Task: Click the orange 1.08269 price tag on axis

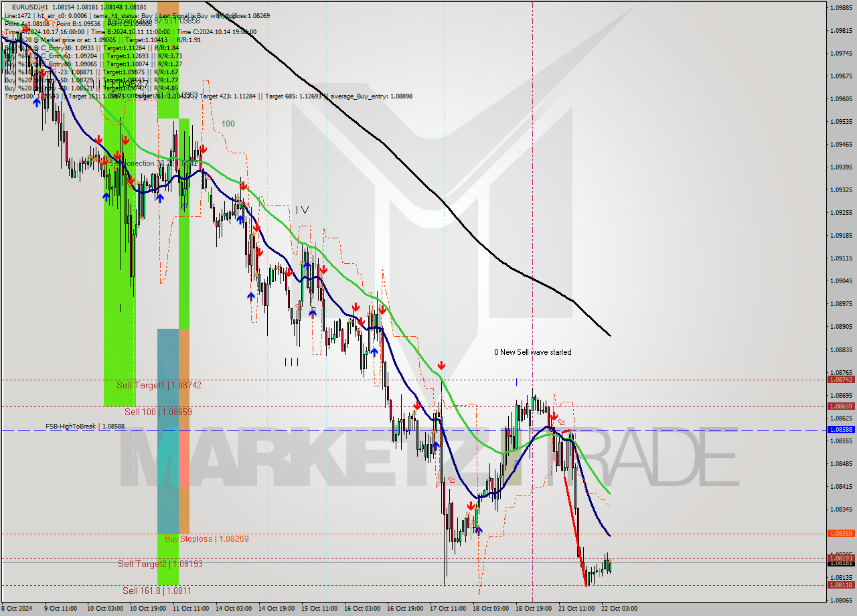Action: point(841,533)
